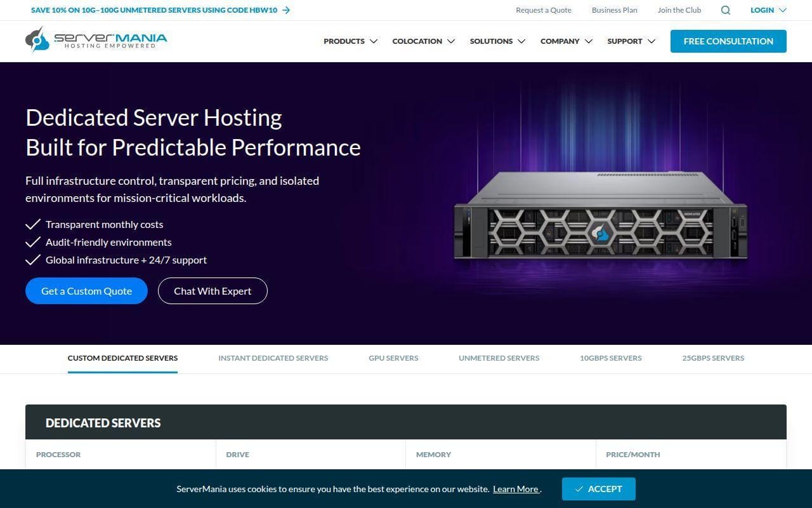The image size is (812, 508).
Task: Select the Custom Dedicated Servers tab
Action: point(122,358)
